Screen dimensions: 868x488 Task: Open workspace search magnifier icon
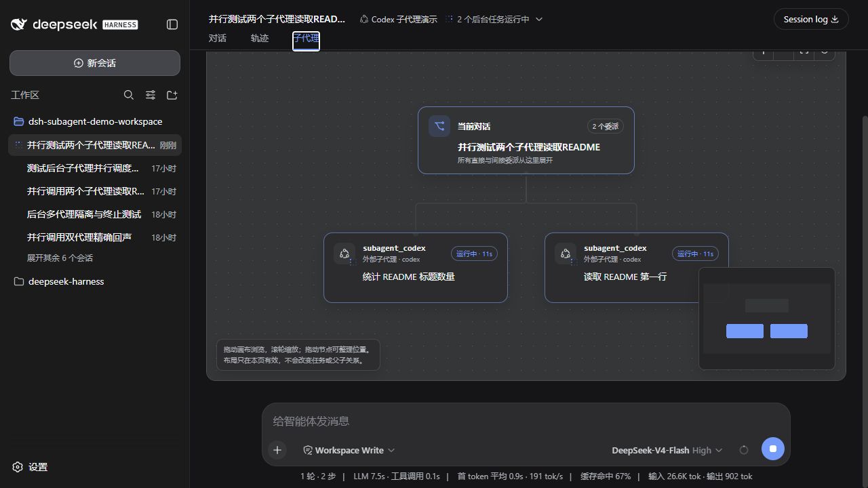pyautogui.click(x=129, y=95)
